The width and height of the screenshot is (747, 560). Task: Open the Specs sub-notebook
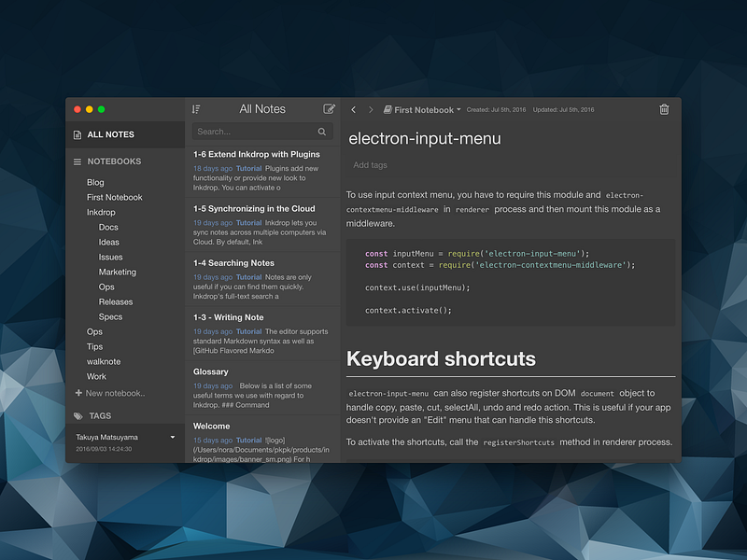pyautogui.click(x=110, y=316)
